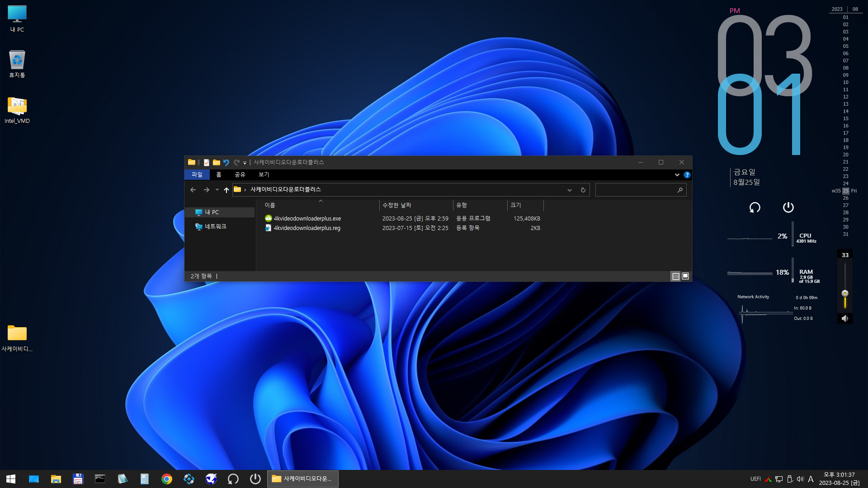Mute audio using the widget speaker icon

[844, 319]
